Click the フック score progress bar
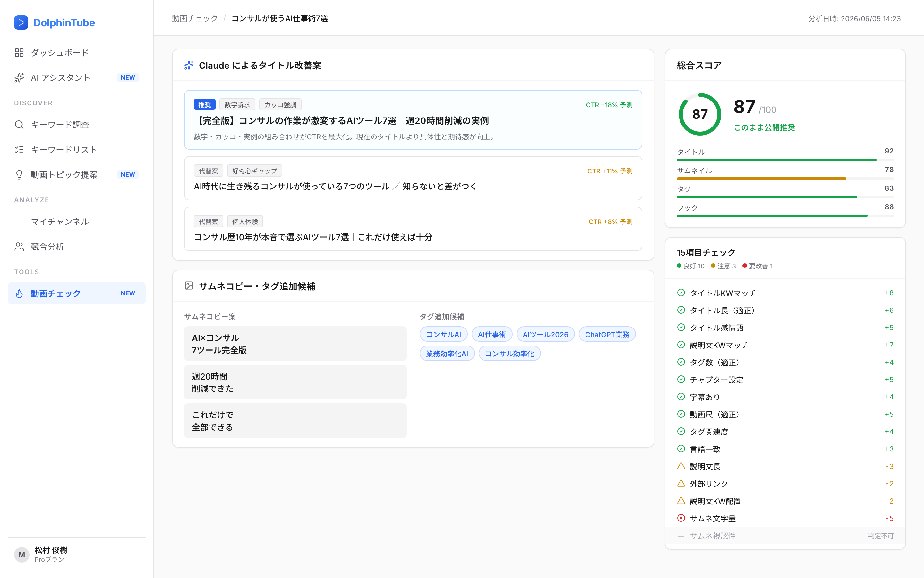The height and width of the screenshot is (578, 924). (785, 215)
